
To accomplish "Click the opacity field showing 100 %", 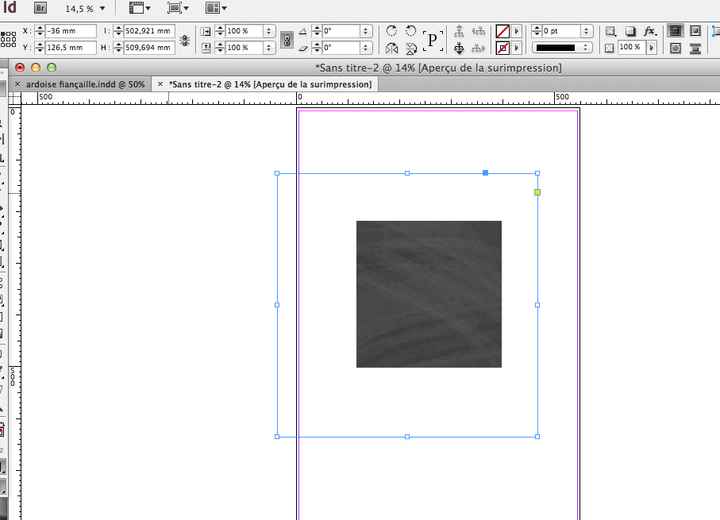I will click(x=631, y=47).
